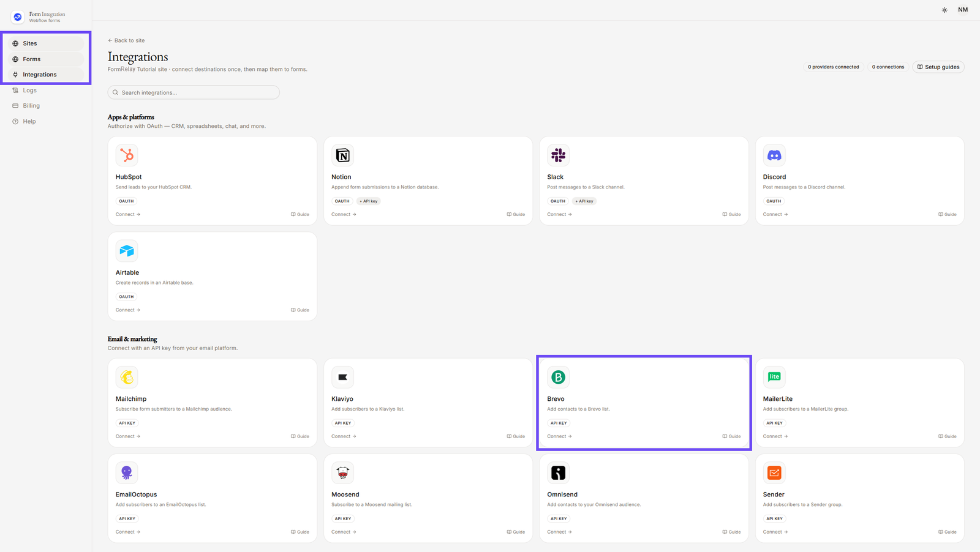Open Sites in the sidebar
The height and width of the screenshot is (552, 980).
click(46, 43)
